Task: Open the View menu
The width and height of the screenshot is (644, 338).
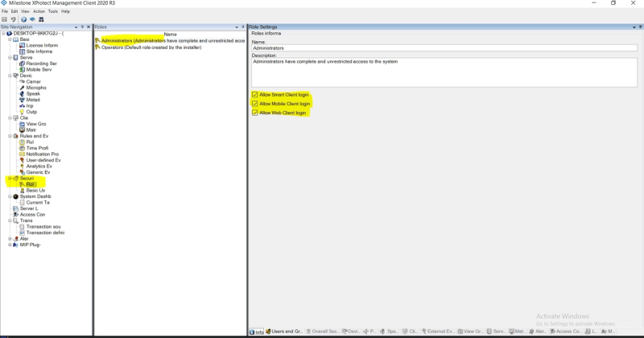Action: 25,11
